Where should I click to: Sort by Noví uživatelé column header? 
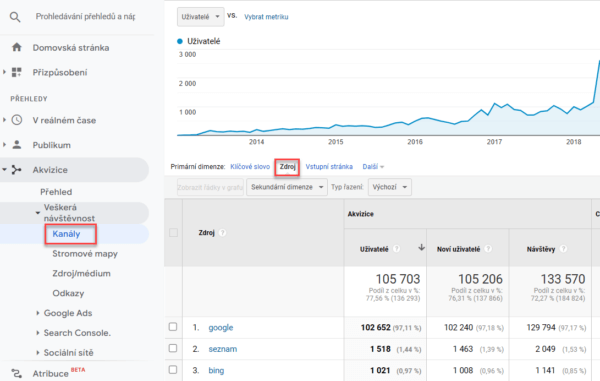click(458, 249)
